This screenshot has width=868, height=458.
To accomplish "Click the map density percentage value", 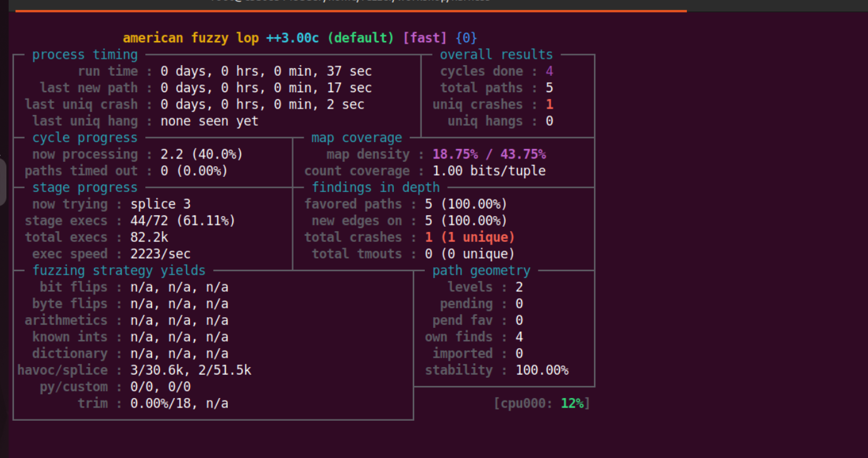I will pos(489,154).
